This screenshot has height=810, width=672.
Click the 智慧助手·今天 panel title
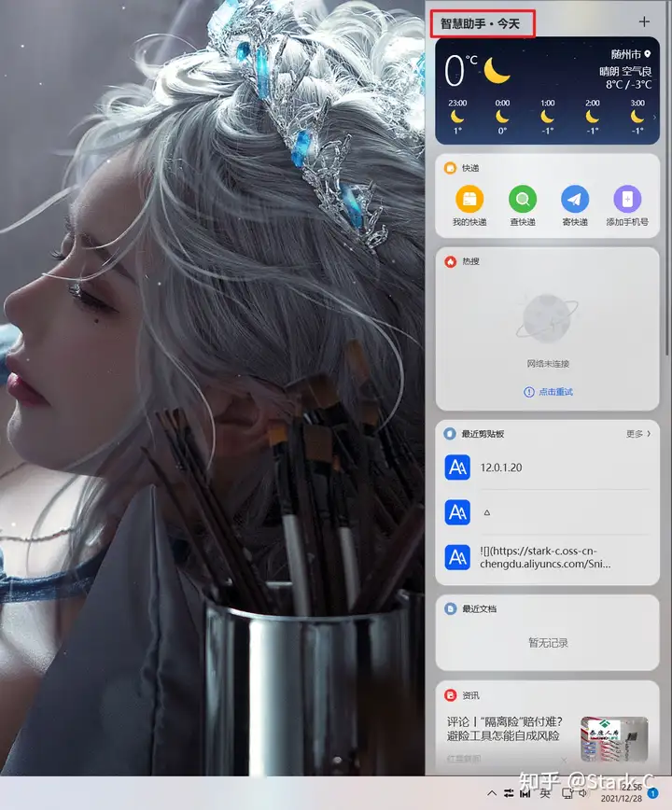pyautogui.click(x=481, y=23)
